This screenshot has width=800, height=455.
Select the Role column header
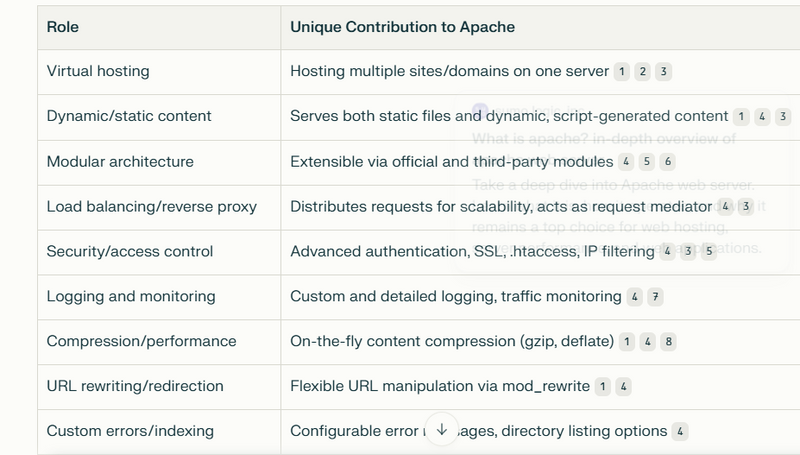[63, 27]
